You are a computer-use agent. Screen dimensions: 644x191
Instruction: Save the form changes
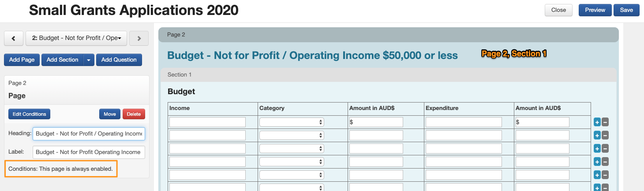click(x=626, y=10)
